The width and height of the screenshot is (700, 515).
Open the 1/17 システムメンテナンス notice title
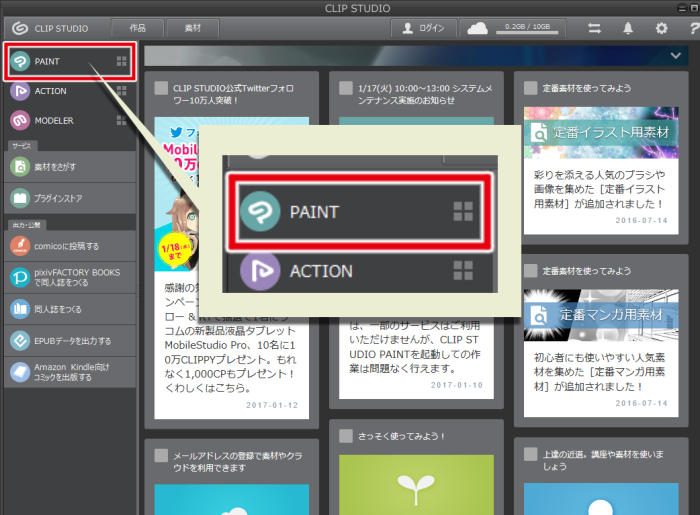pyautogui.click(x=425, y=94)
